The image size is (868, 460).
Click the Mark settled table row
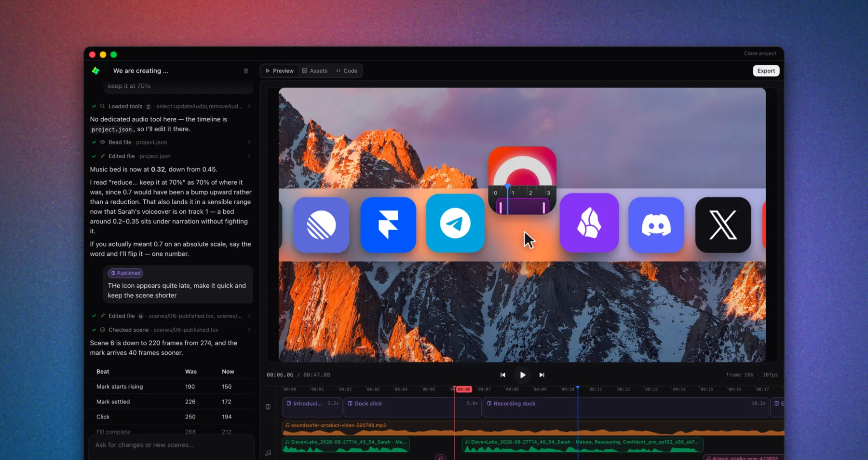coord(171,402)
